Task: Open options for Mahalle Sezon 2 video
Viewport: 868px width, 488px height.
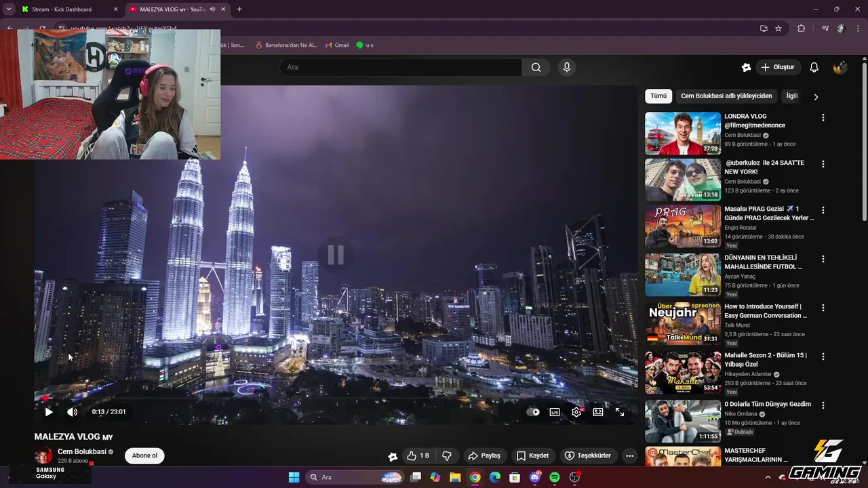Action: pos(823,357)
